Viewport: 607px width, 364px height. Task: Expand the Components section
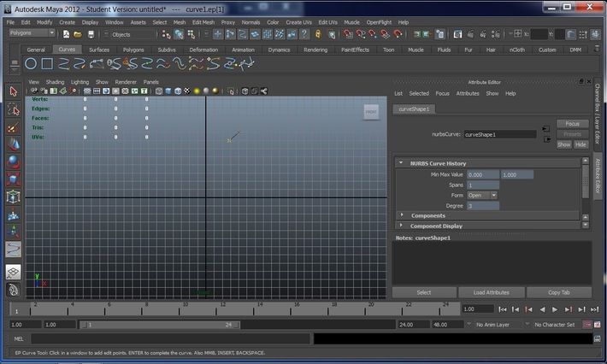tap(402, 215)
